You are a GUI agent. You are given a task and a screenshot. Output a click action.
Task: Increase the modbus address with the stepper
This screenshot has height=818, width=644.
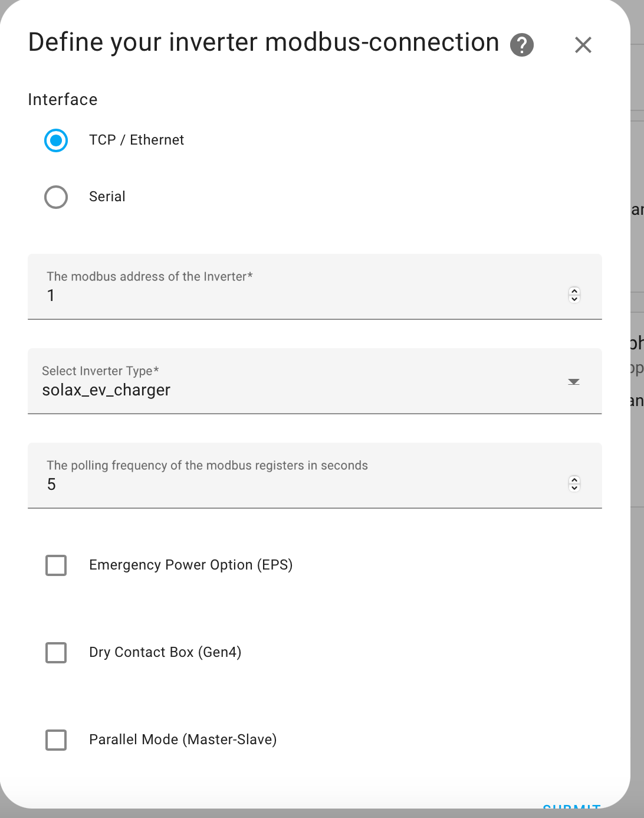tap(574, 291)
